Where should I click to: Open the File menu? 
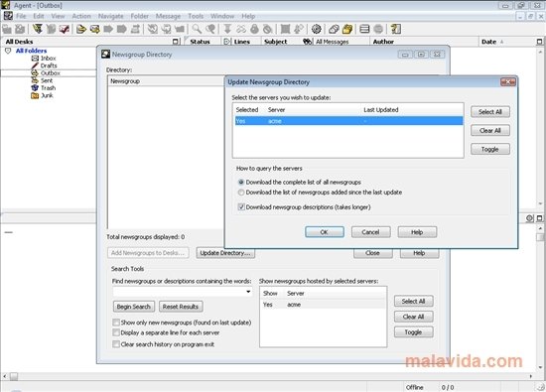pyautogui.click(x=21, y=16)
